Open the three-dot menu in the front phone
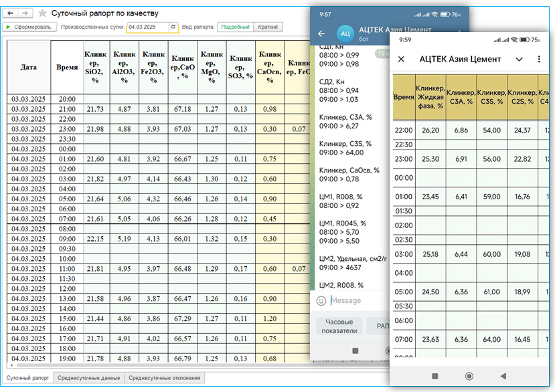 click(539, 59)
